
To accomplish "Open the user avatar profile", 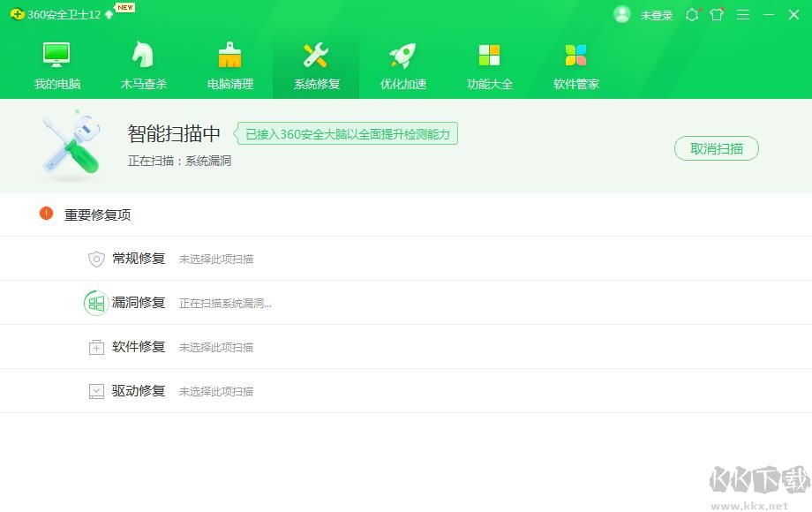I will point(622,14).
